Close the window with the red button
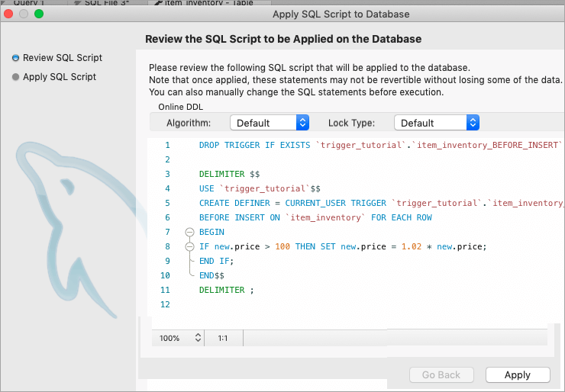 8,14
